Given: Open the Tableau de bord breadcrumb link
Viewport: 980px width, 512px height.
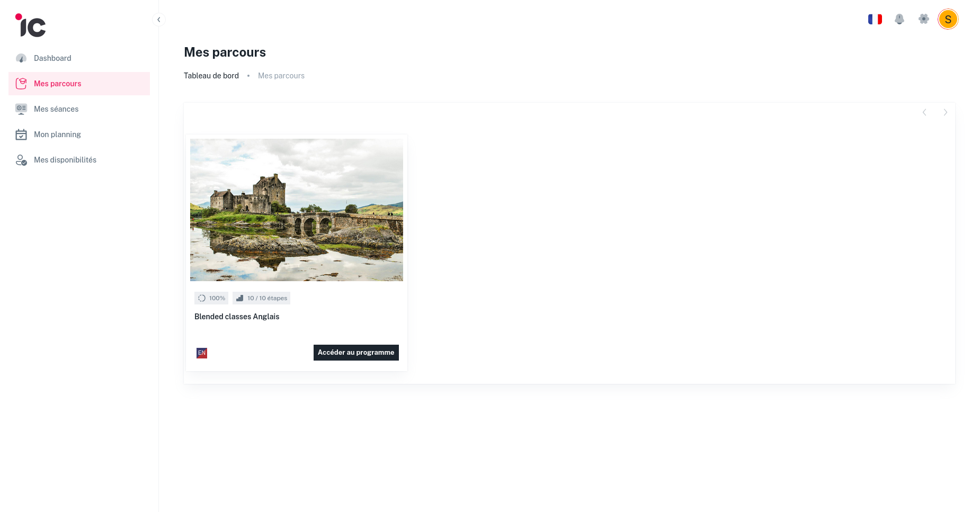Looking at the screenshot, I should tap(211, 75).
